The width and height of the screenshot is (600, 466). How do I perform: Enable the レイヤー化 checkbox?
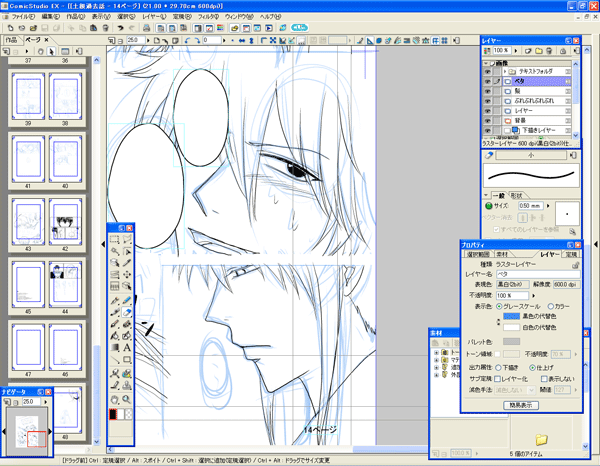[498, 379]
